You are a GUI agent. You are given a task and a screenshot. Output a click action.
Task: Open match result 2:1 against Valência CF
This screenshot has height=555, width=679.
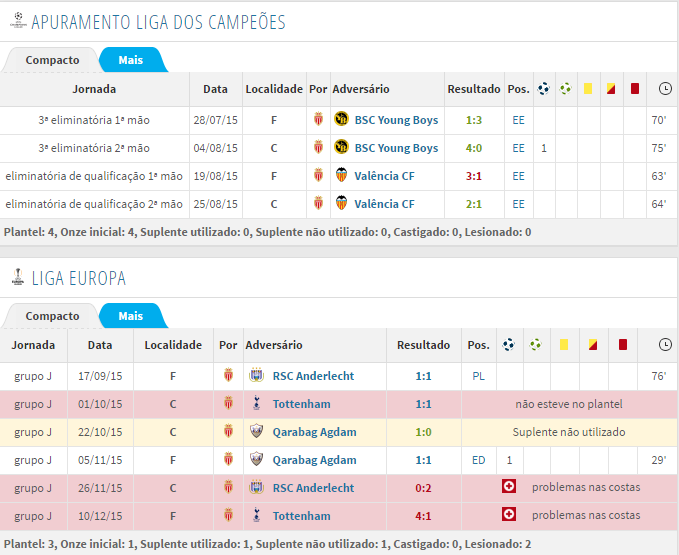tap(474, 204)
